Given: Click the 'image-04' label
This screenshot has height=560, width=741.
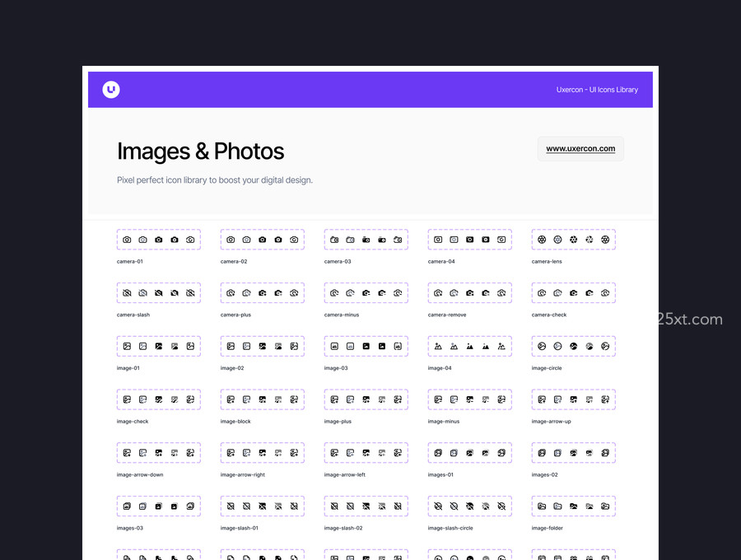Looking at the screenshot, I should 440,368.
